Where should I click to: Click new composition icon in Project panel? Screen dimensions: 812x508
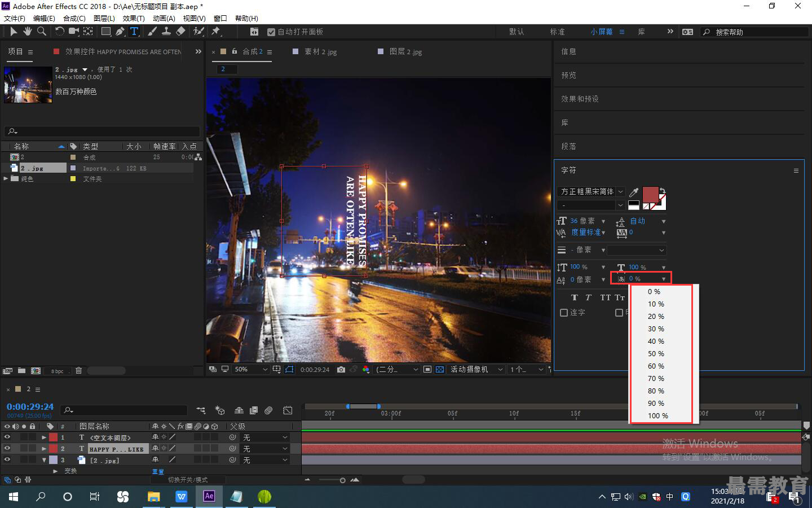pos(36,371)
